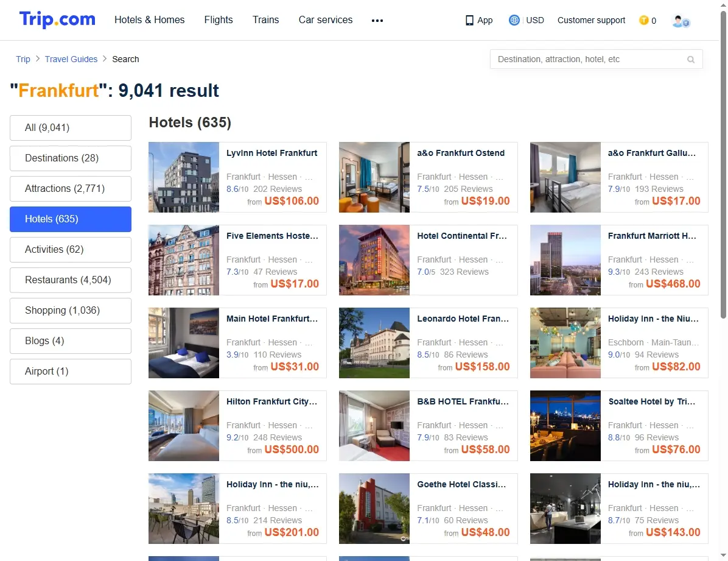Screen dimensions: 728x561
Task: Open the Flights menu item
Action: 219,20
